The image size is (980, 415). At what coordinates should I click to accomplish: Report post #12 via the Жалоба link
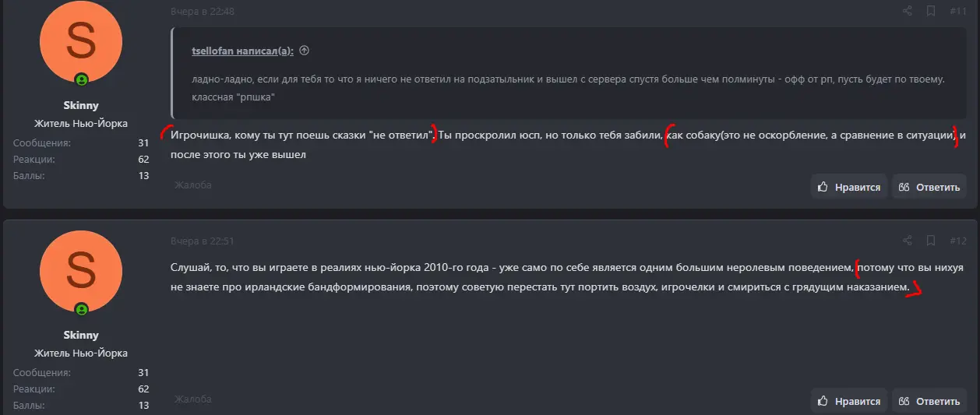tap(193, 399)
